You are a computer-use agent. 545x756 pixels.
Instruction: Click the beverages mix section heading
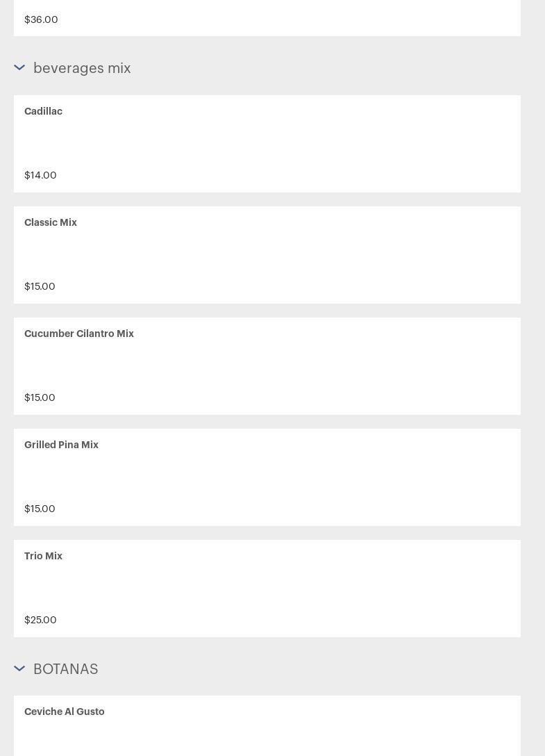(82, 68)
